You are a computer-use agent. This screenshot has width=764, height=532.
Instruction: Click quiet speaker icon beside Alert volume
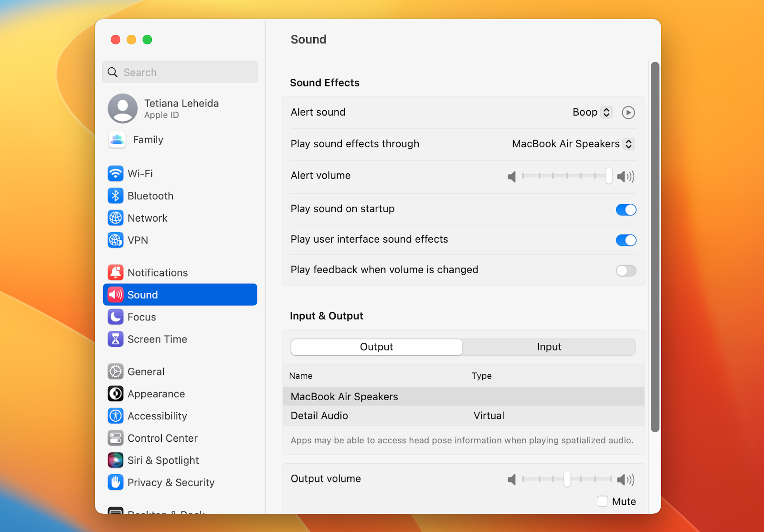tap(512, 177)
